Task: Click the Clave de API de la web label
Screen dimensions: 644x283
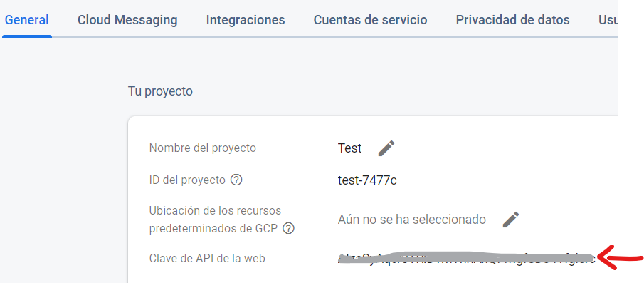Action: pos(207,259)
